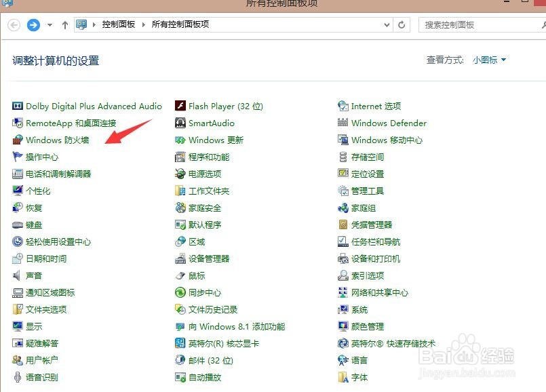
Task: Open the 自动播放 link
Action: 205,377
